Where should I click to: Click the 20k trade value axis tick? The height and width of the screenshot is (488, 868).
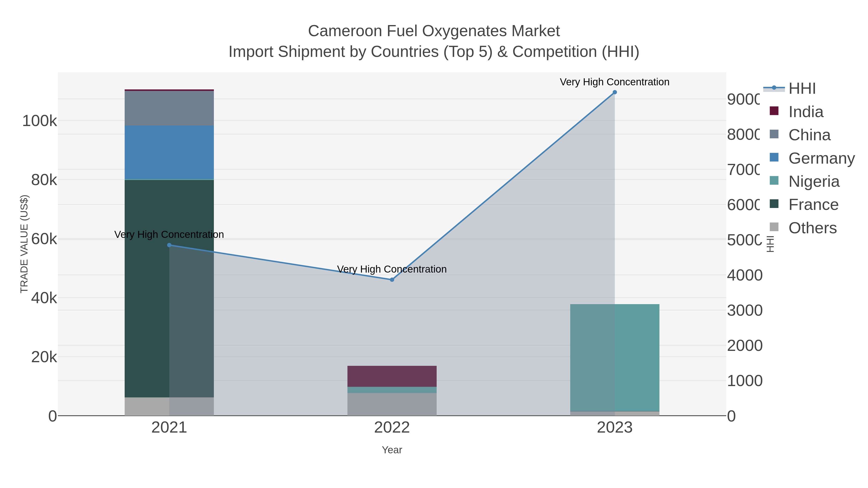pyautogui.click(x=44, y=357)
